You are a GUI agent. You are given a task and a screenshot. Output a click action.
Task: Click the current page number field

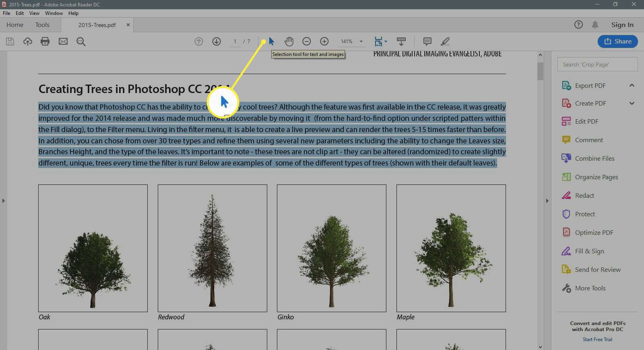[x=235, y=41]
